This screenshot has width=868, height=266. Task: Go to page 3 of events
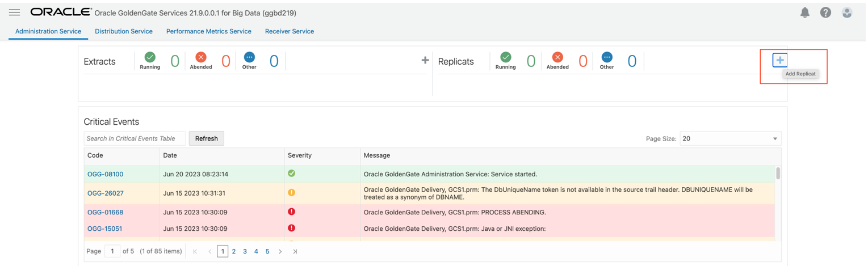point(245,251)
